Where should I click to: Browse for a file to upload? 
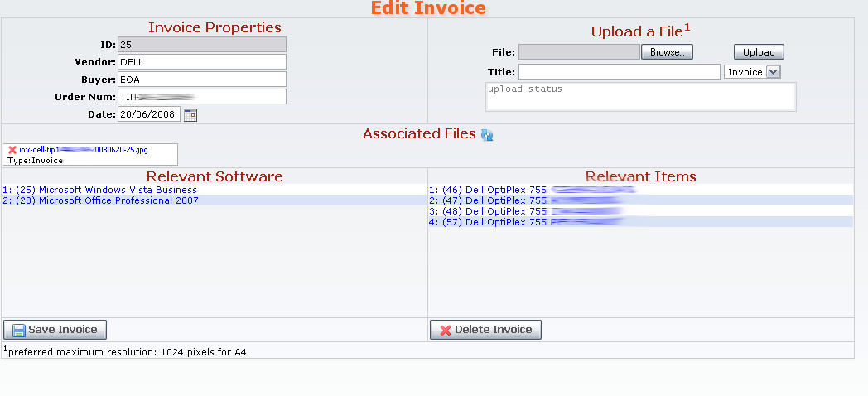(667, 52)
